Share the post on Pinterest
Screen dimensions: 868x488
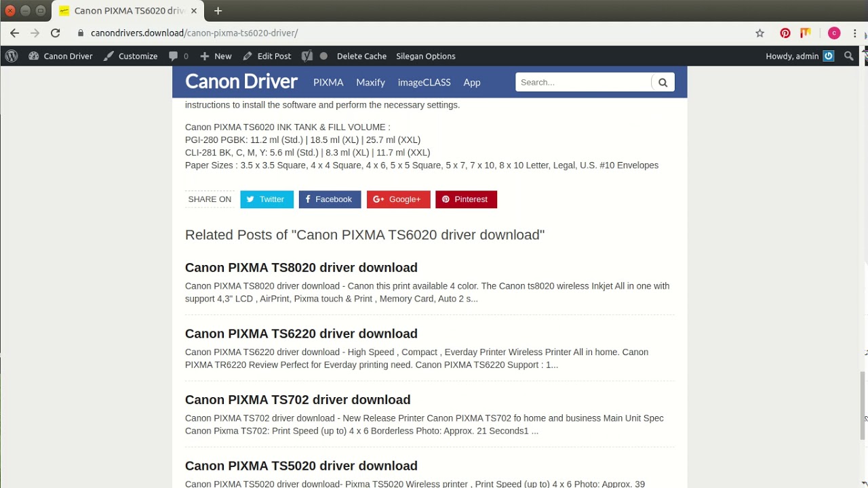(466, 199)
